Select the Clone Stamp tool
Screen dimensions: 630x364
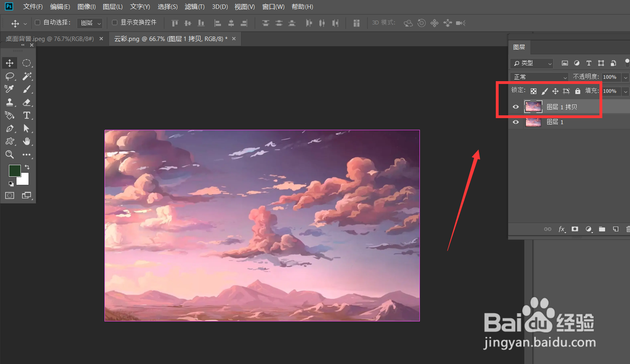tap(10, 102)
